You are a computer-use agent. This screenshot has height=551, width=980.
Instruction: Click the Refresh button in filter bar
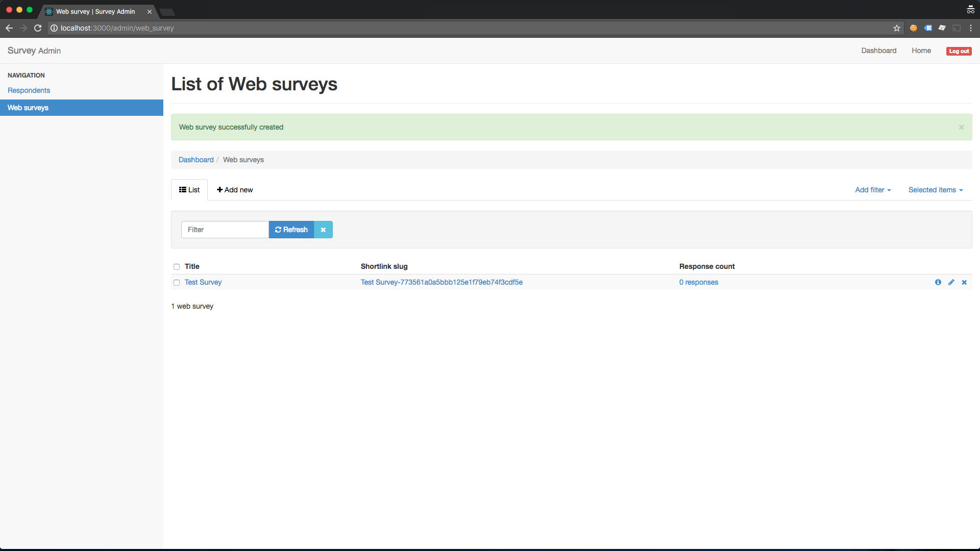point(291,230)
